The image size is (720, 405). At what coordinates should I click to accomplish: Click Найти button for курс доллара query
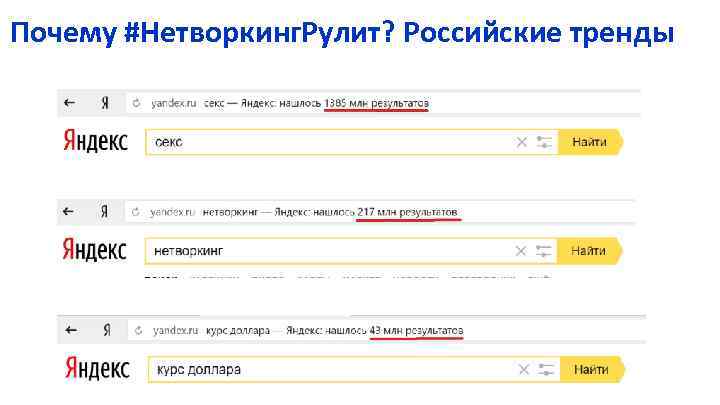(x=592, y=369)
